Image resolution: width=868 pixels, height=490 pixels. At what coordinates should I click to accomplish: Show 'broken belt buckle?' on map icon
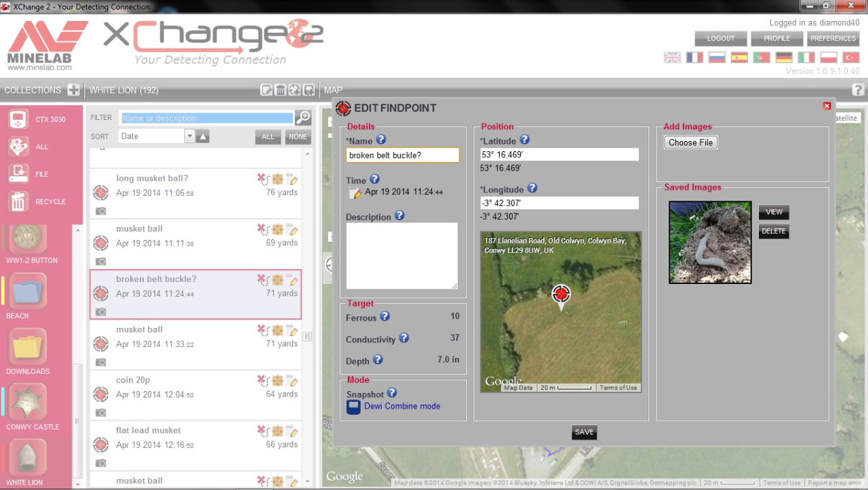pos(277,279)
